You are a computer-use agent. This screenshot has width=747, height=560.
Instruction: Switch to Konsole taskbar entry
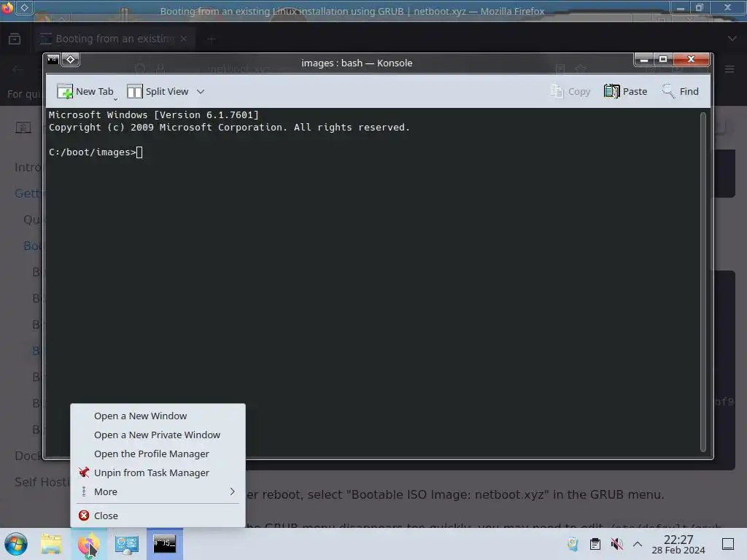coord(164,544)
